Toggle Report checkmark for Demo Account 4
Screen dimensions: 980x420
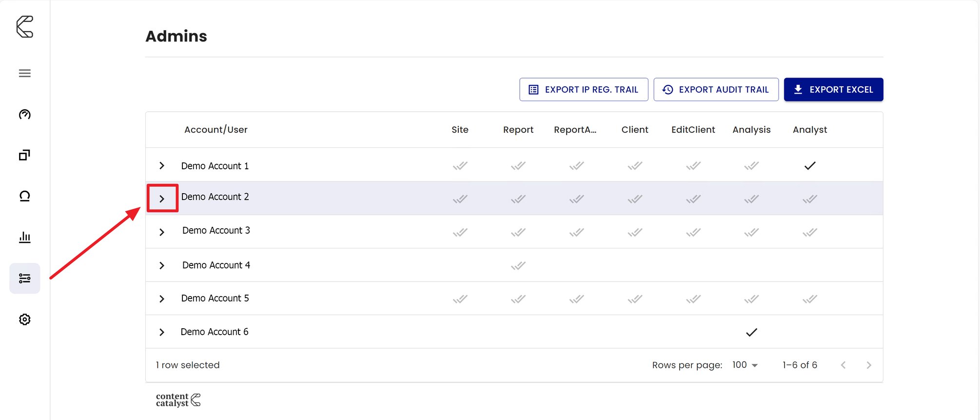click(x=518, y=265)
